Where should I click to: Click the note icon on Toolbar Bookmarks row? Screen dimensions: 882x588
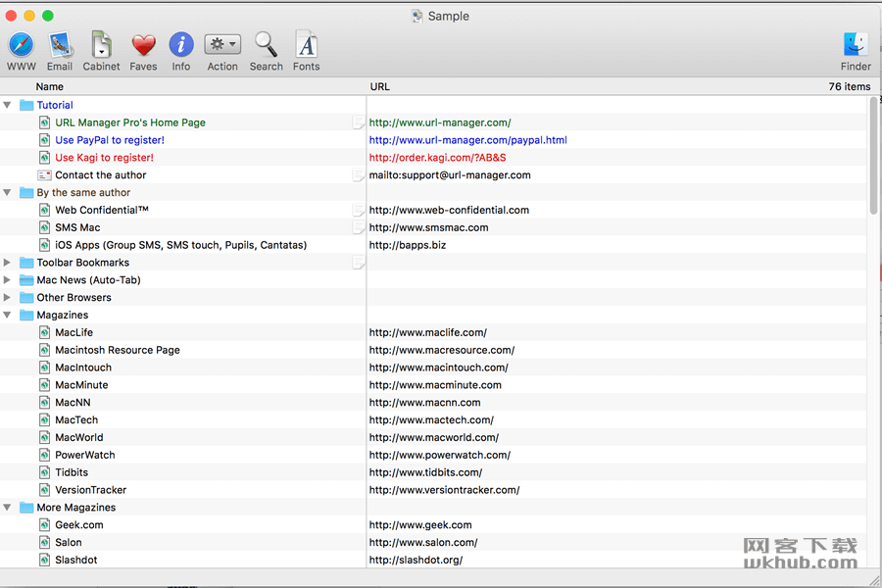[x=359, y=263]
